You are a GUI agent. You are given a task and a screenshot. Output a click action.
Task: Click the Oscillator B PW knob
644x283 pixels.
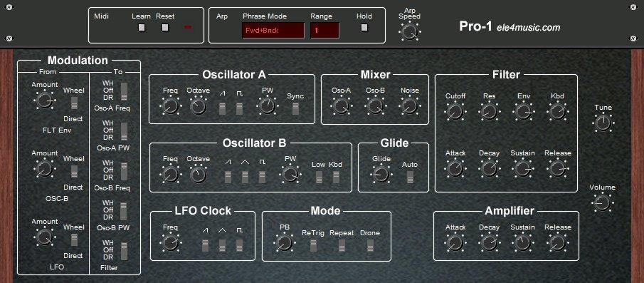290,175
